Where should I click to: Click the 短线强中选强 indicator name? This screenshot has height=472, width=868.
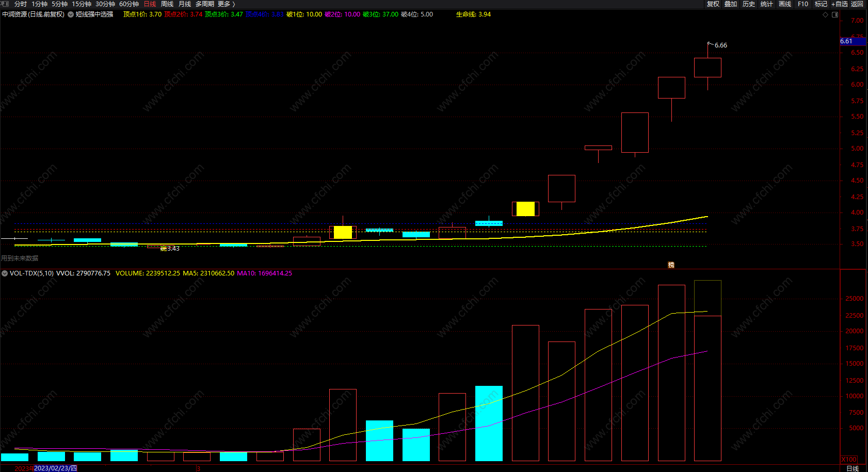click(x=94, y=14)
